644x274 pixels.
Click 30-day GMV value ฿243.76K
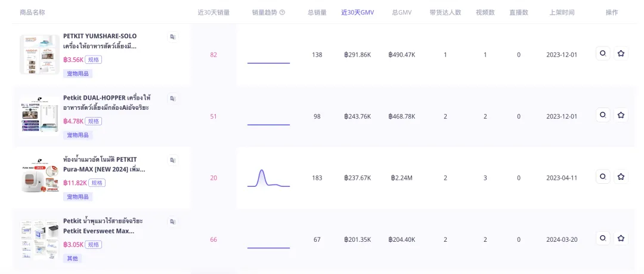[x=357, y=116]
